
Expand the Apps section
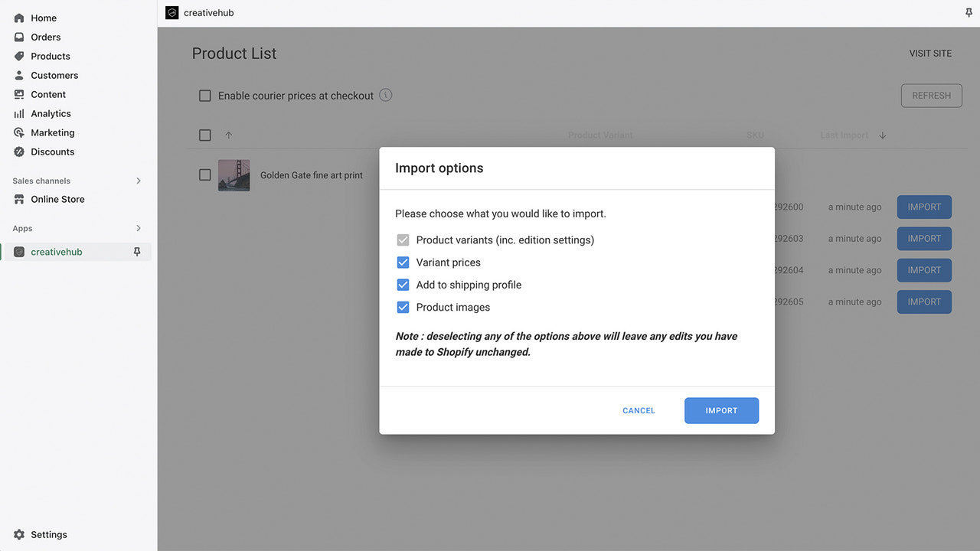click(139, 228)
